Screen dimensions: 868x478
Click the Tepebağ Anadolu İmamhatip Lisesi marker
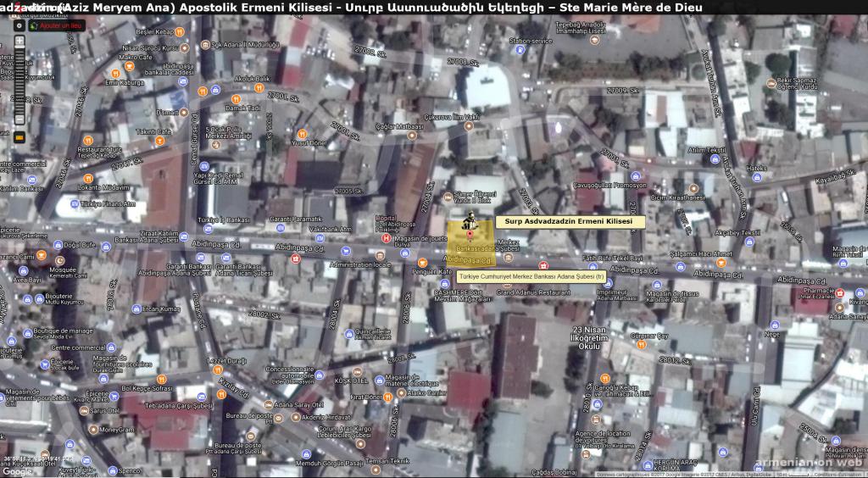coord(594,40)
